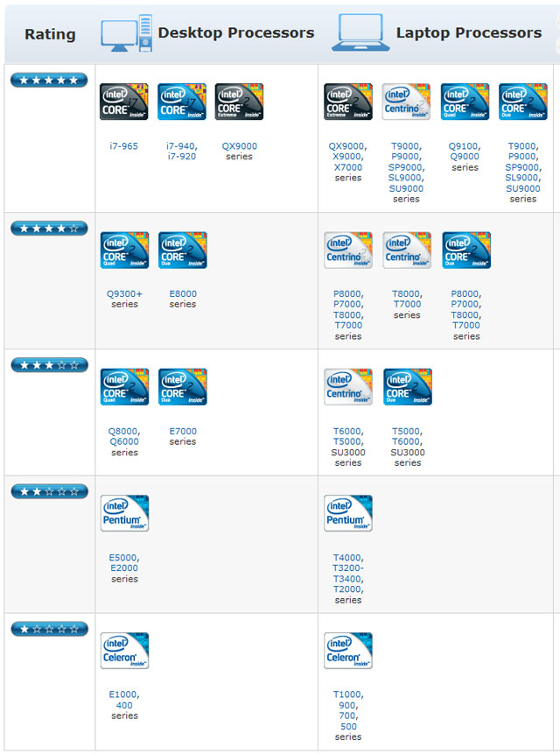This screenshot has height=754, width=560.
Task: Click the laptop Pentium badge above T4000
Action: (x=348, y=513)
